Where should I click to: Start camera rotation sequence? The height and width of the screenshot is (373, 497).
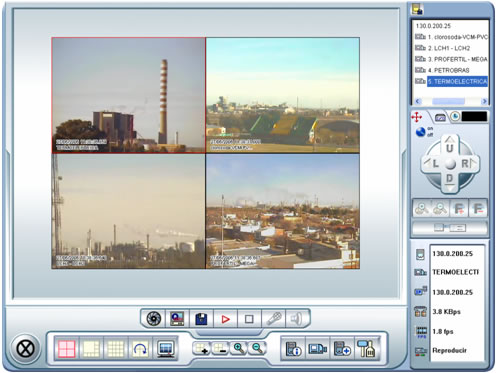click(140, 349)
